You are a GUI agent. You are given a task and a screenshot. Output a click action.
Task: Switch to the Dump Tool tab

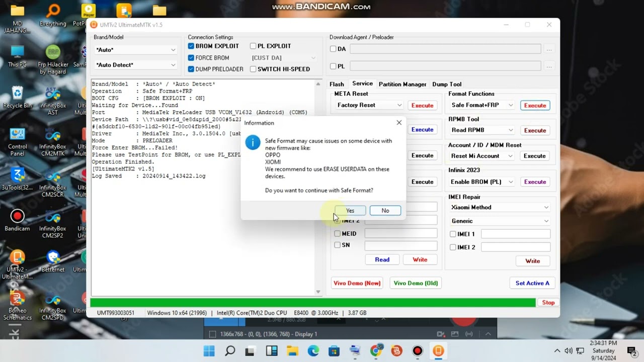click(x=447, y=84)
